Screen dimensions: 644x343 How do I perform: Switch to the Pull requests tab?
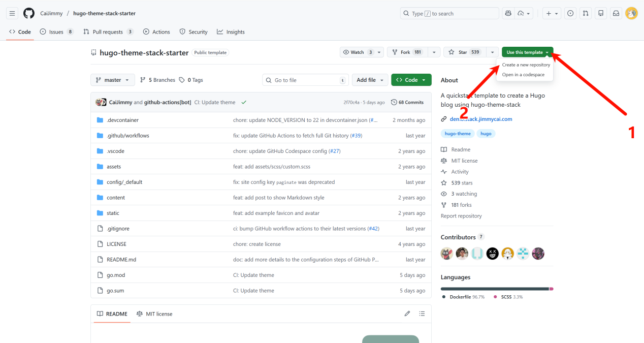pos(108,32)
